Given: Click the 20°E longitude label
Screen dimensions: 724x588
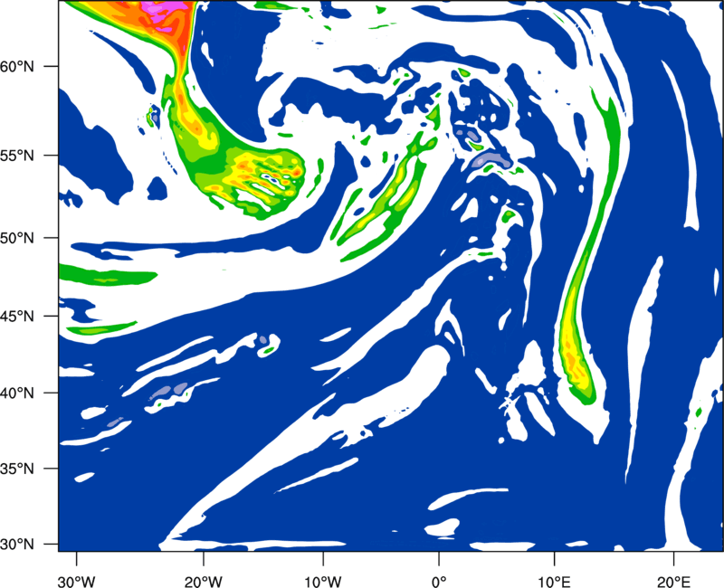Looking at the screenshot, I should pos(673,582).
